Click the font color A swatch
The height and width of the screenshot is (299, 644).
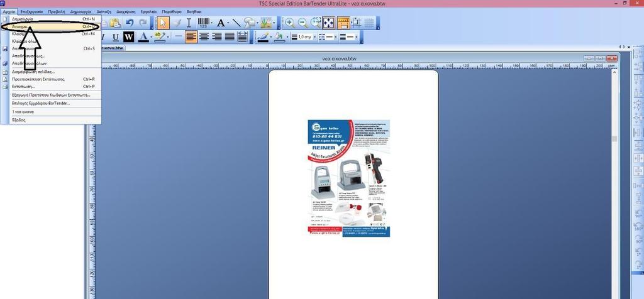(x=143, y=37)
